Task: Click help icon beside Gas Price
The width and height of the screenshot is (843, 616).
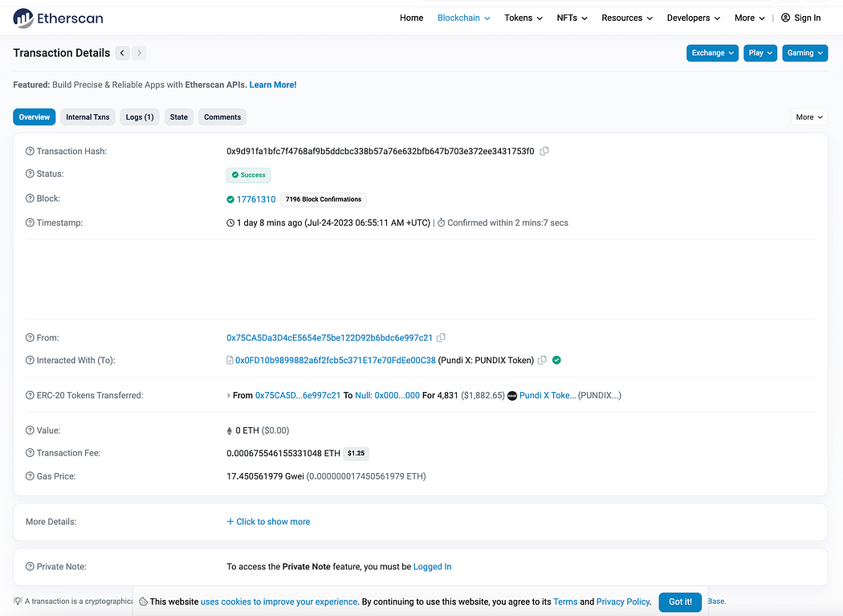Action: point(30,476)
